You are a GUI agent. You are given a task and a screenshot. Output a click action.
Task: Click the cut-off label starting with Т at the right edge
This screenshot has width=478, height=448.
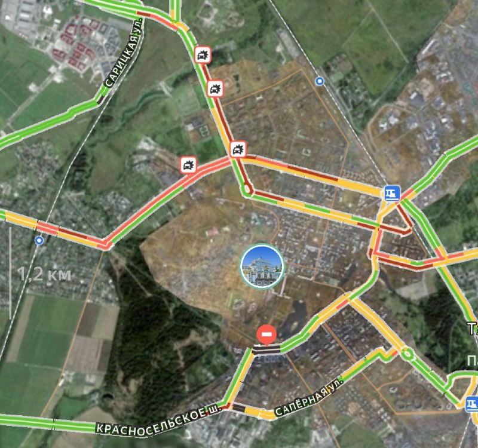473,329
